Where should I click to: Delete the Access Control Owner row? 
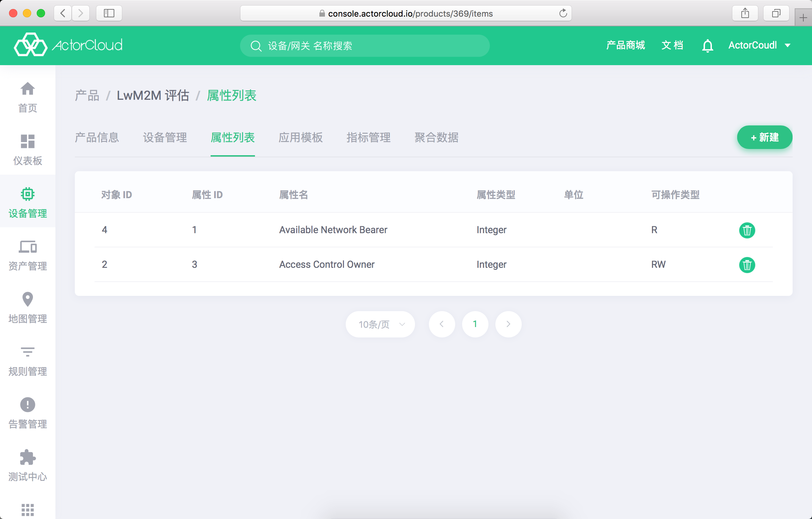[x=747, y=265]
